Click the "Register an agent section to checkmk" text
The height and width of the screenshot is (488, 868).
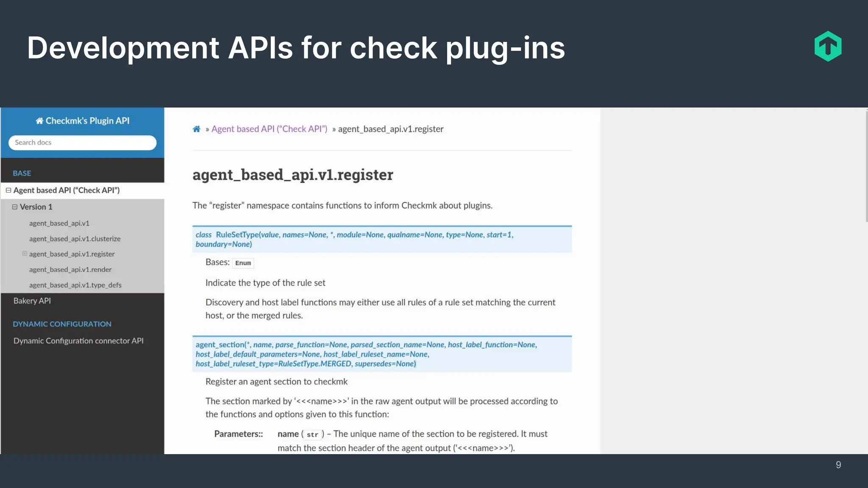[276, 381]
